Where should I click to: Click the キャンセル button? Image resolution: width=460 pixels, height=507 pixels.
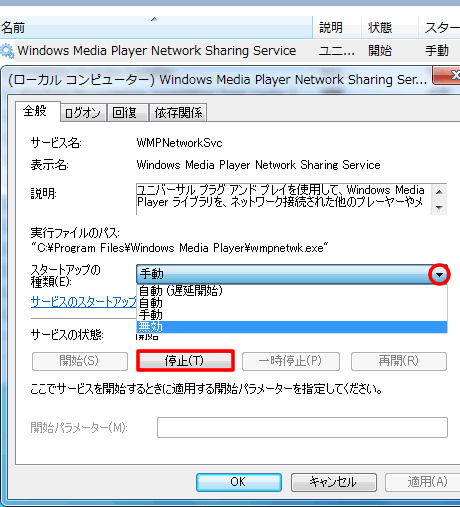333,482
